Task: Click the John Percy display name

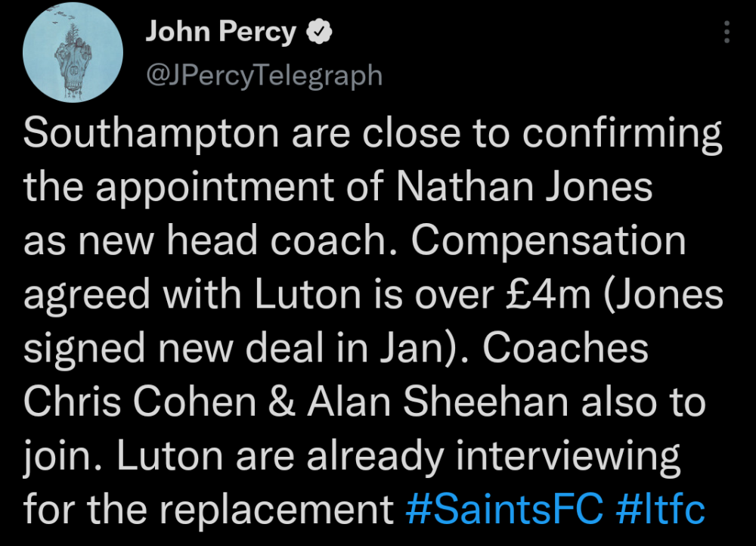Action: pyautogui.click(x=220, y=33)
